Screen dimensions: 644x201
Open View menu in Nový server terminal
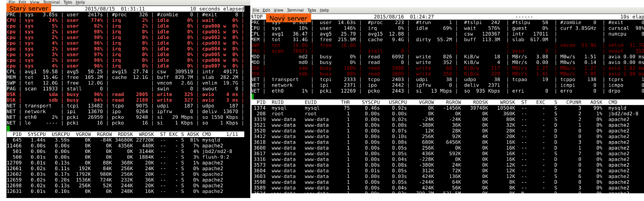[x=278, y=10]
